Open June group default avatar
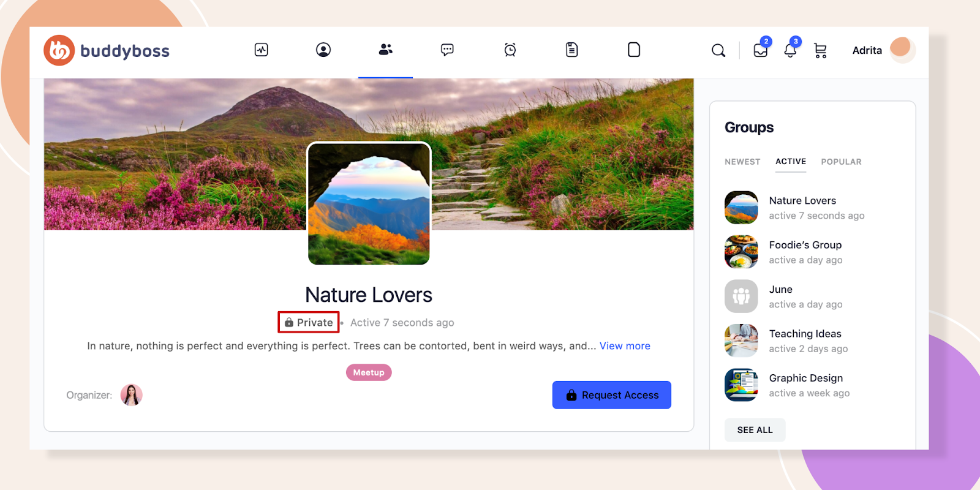 click(741, 296)
